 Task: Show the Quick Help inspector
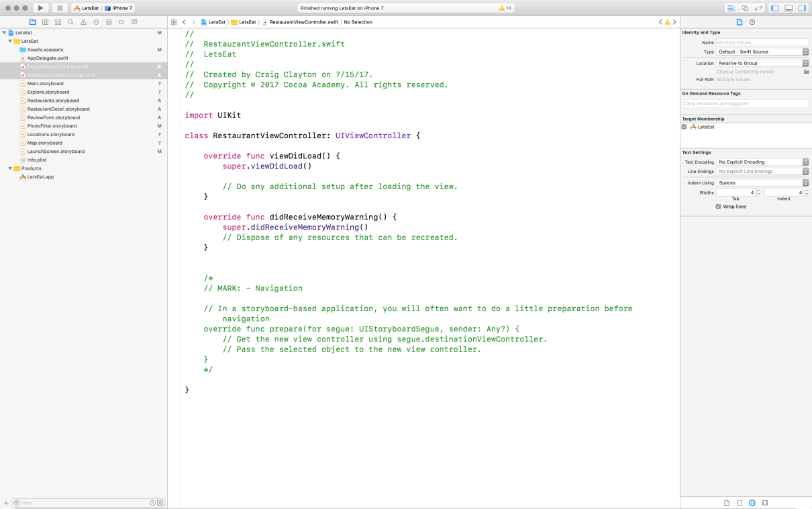752,22
